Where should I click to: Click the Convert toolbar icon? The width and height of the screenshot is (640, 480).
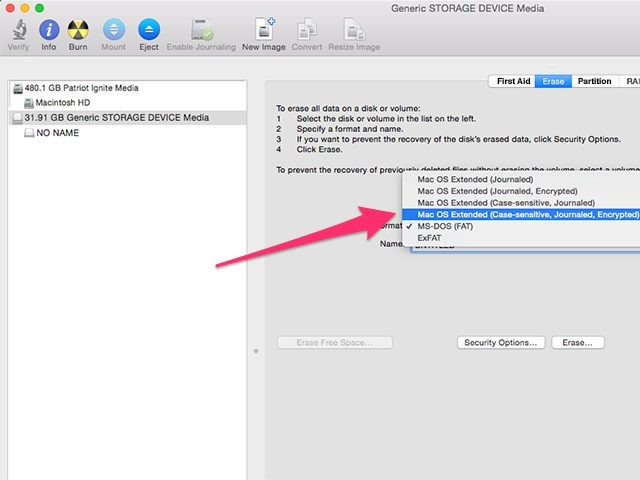click(307, 29)
